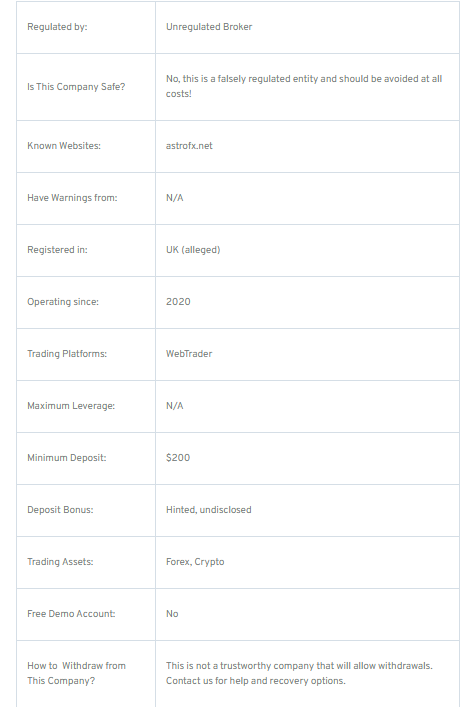Screen dimensions: 469x707
Task: Click the astrofx.net website text
Action: 189,146
